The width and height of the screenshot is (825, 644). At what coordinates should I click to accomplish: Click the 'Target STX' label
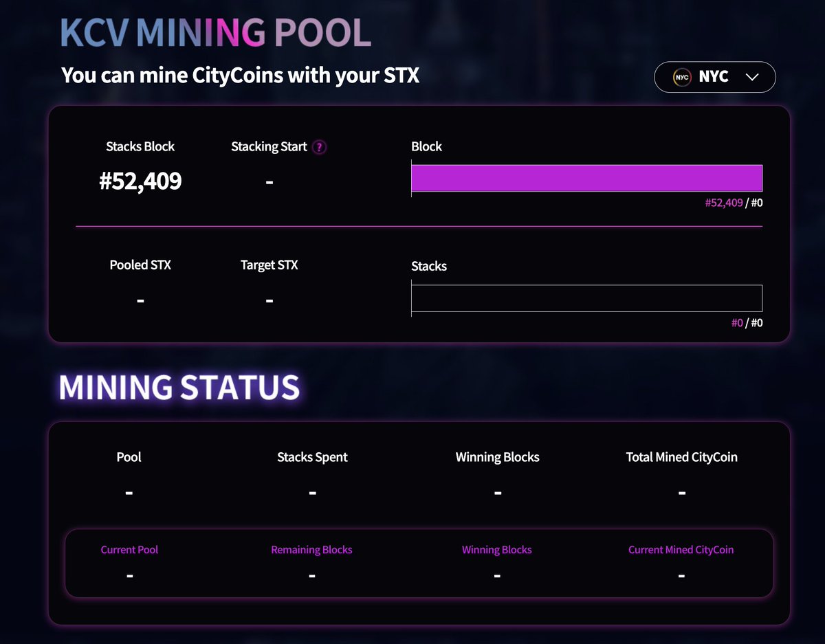(269, 265)
